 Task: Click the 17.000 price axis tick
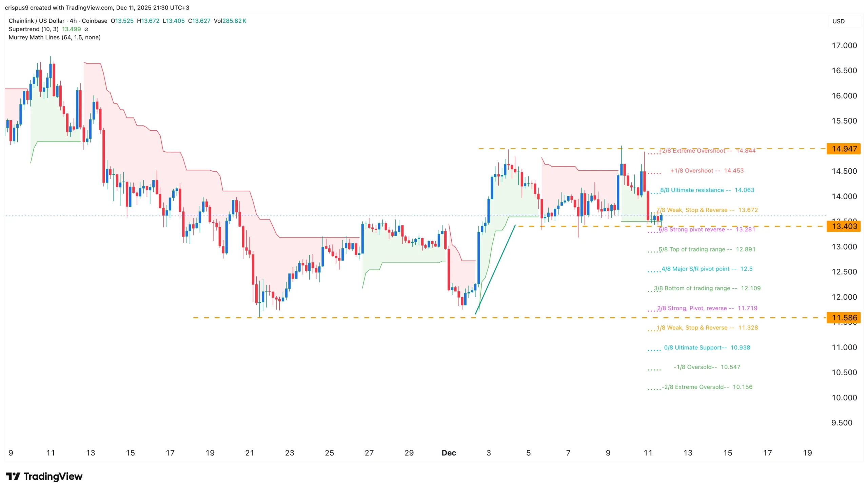coord(844,45)
